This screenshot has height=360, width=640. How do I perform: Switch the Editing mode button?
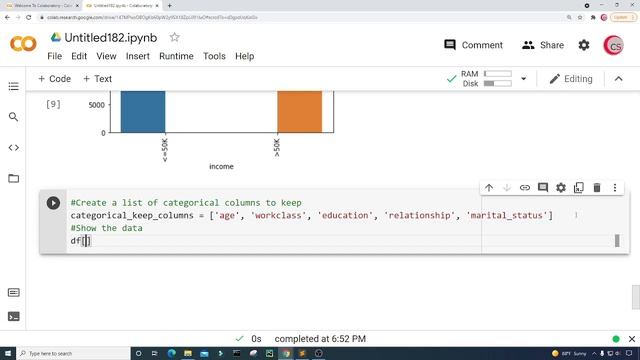coord(571,79)
